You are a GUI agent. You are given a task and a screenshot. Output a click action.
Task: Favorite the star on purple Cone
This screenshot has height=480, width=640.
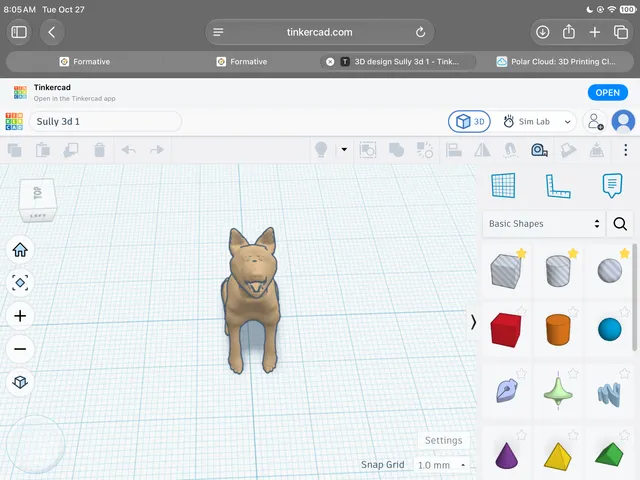(x=521, y=435)
